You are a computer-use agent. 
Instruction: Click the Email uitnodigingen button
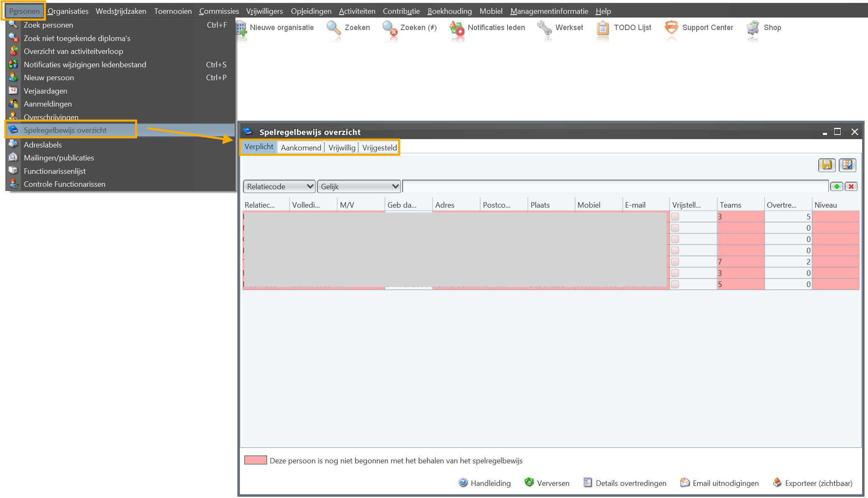[x=719, y=483]
